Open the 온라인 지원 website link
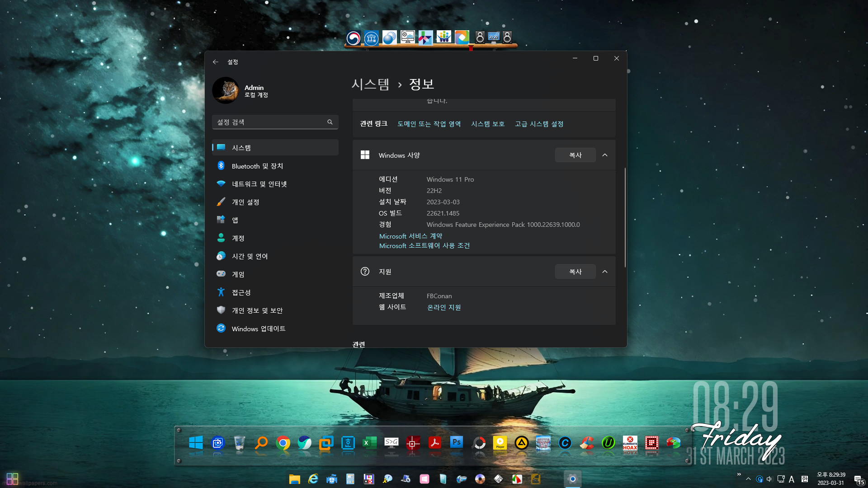Viewport: 868px width, 488px height. 444,307
